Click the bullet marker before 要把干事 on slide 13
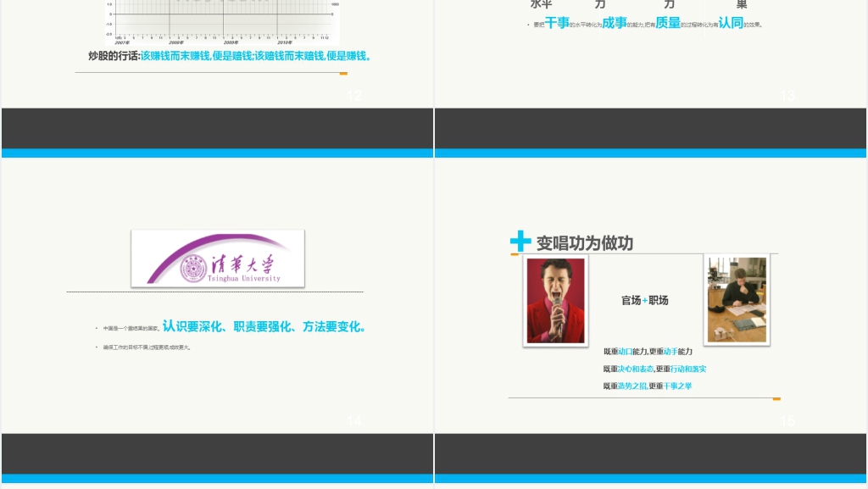This screenshot has height=489, width=868. [526, 24]
